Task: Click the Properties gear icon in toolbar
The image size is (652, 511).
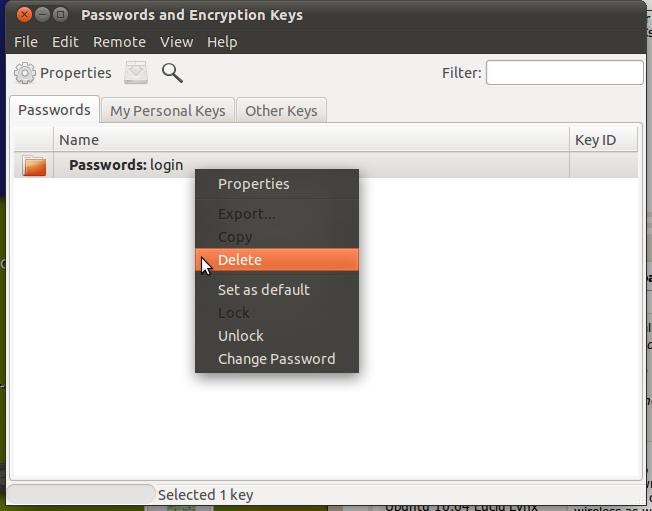Action: [x=25, y=73]
